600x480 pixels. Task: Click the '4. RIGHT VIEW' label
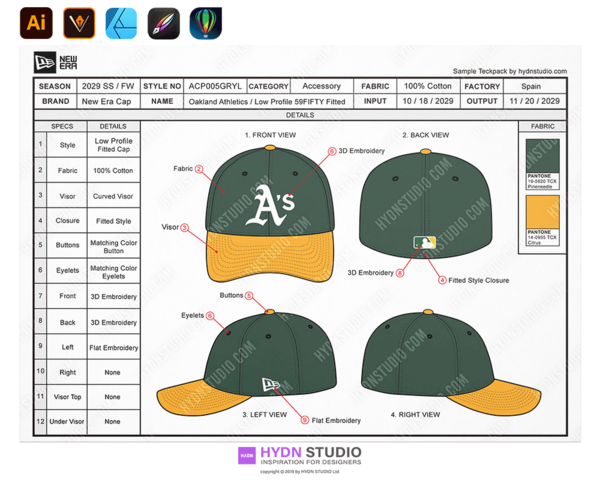coord(415,415)
